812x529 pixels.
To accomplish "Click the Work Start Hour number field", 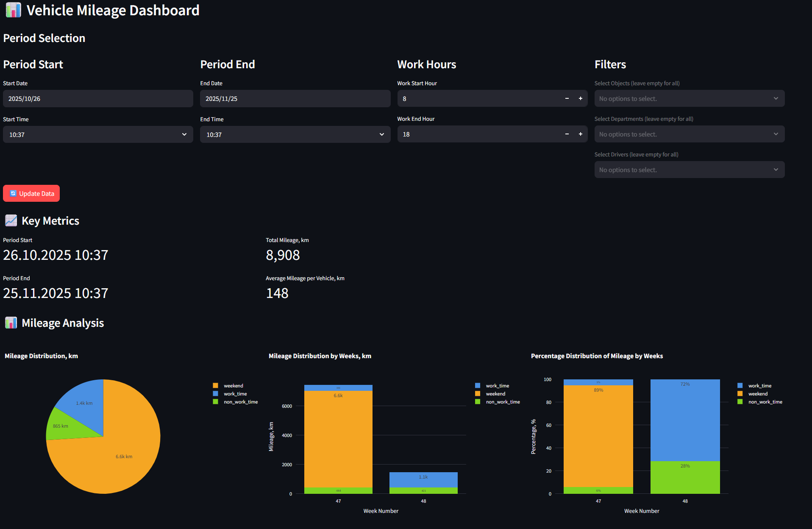I will (479, 99).
